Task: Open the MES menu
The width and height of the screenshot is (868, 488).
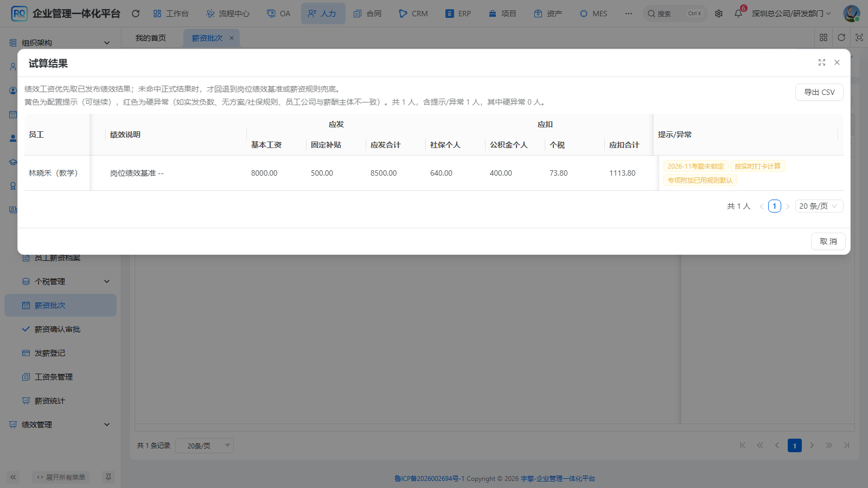Action: 593,14
